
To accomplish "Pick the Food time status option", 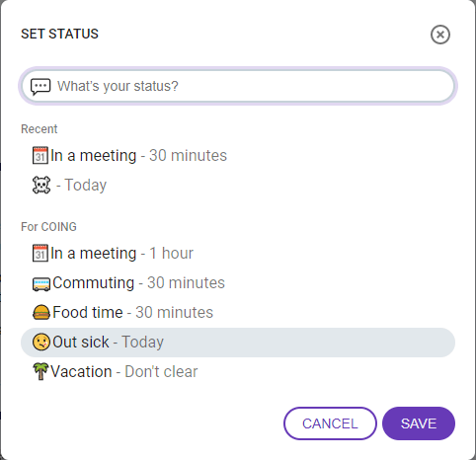I will click(238, 313).
